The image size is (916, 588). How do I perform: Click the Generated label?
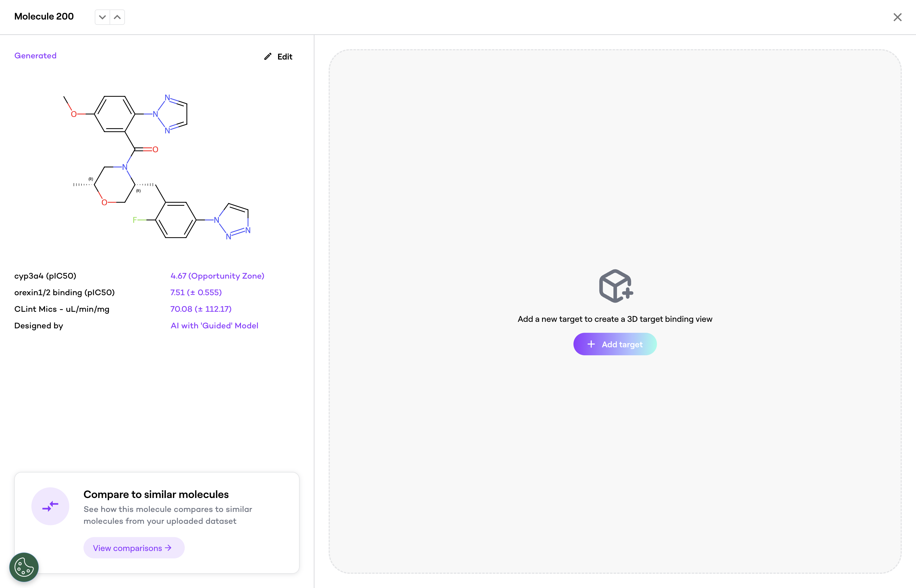[x=35, y=56]
